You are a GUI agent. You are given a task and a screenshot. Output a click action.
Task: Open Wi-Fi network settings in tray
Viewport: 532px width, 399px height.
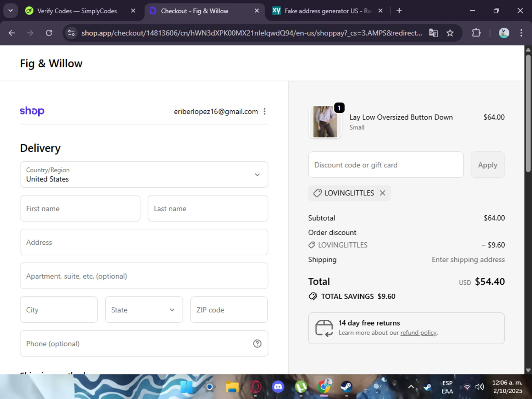click(x=467, y=387)
